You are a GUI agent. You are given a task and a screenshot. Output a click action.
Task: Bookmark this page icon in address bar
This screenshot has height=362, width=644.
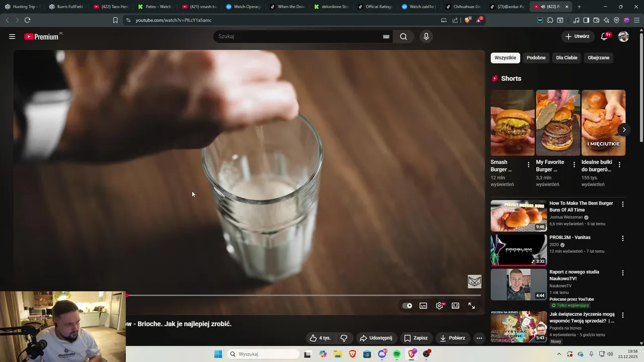pos(115,20)
